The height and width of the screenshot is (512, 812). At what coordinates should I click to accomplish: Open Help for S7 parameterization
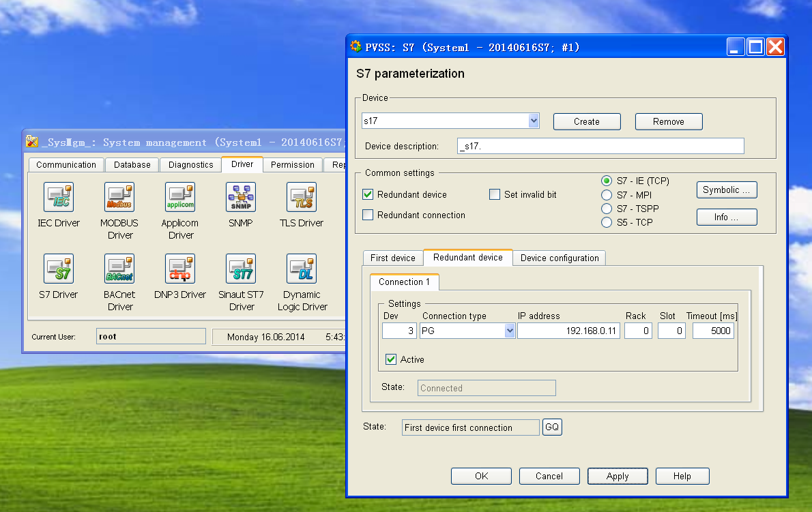pos(682,476)
